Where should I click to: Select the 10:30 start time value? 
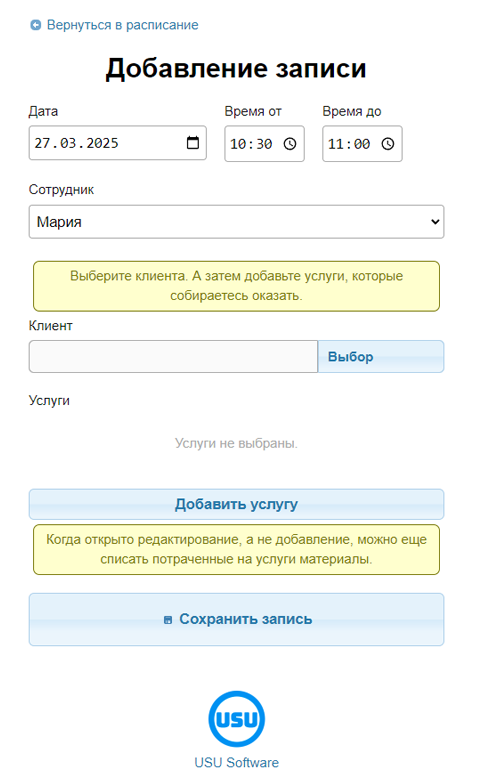pos(251,144)
